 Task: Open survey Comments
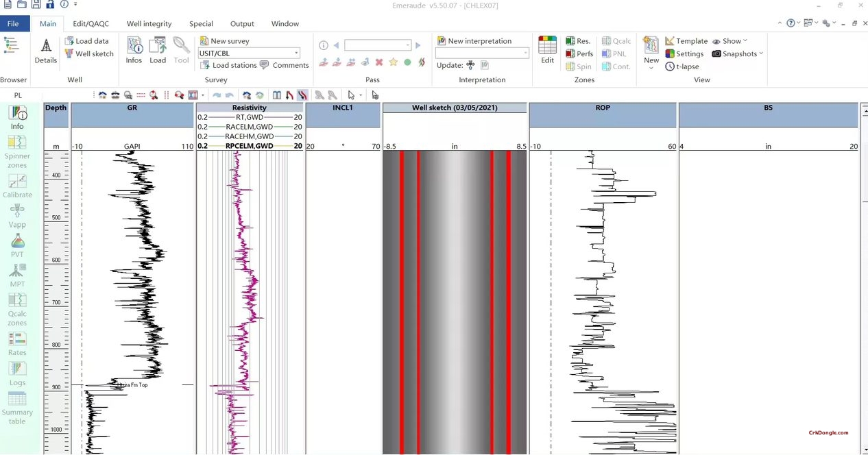pyautogui.click(x=284, y=65)
